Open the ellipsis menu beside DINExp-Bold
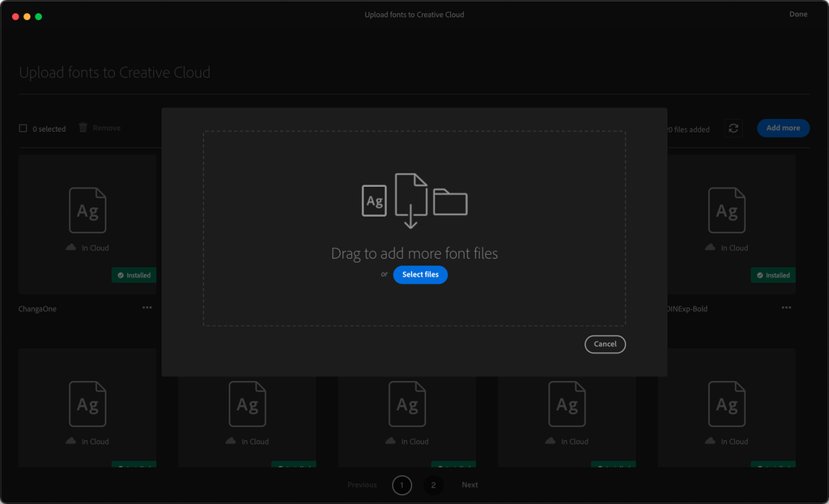 785,307
